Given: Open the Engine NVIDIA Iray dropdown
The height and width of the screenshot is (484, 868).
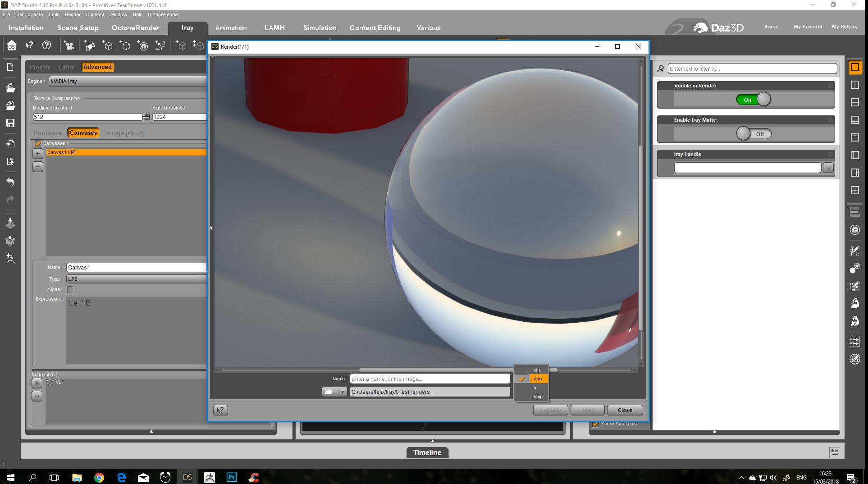Looking at the screenshot, I should point(128,81).
